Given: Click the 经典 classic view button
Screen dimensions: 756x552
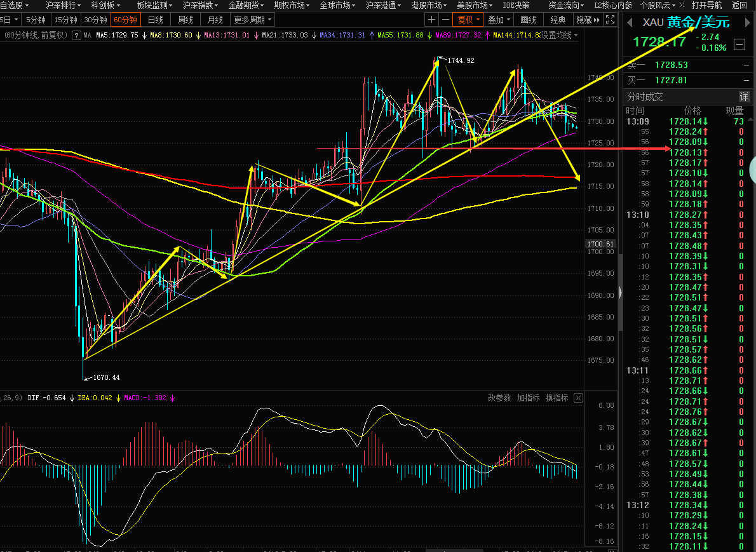Looking at the screenshot, I should point(558,20).
